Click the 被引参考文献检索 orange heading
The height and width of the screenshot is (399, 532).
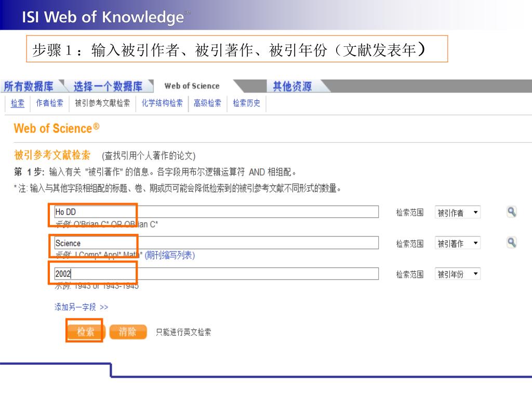(x=52, y=155)
